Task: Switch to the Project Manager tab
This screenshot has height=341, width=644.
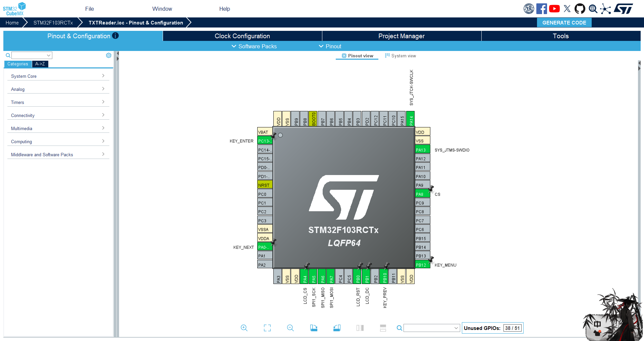Action: 401,36
